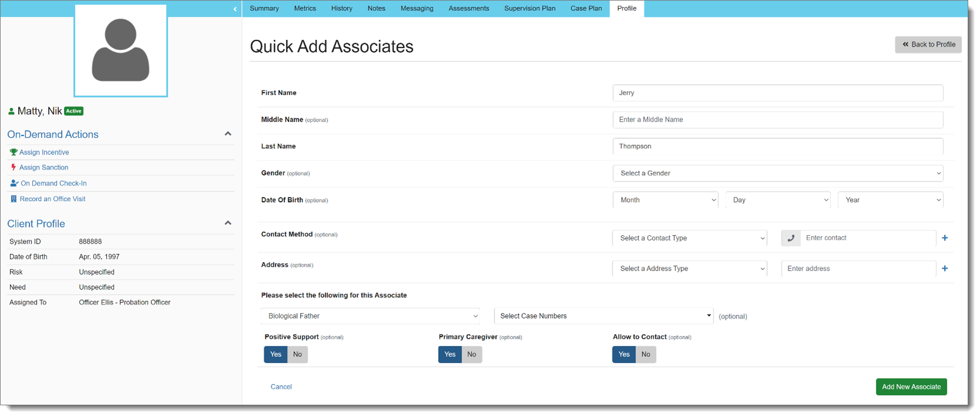Set Positive Support to No
Viewport: 980px width, 417px height.
pyautogui.click(x=298, y=355)
